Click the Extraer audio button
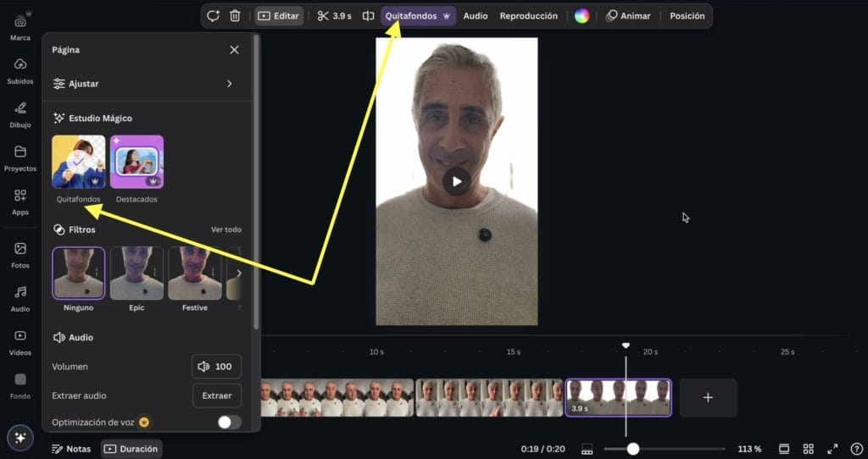Viewport: 868px width, 459px height. 216,395
